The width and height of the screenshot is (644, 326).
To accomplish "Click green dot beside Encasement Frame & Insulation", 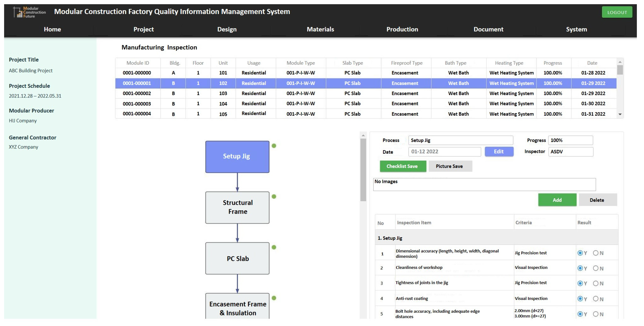I will [274, 298].
